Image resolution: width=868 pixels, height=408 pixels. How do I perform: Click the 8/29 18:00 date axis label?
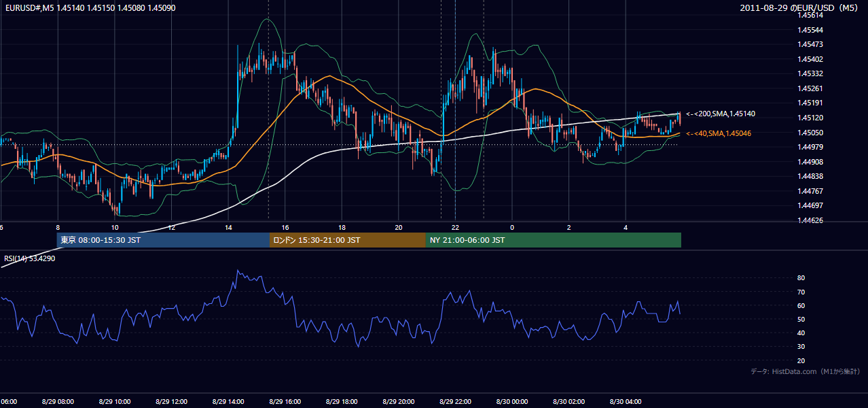click(x=342, y=402)
